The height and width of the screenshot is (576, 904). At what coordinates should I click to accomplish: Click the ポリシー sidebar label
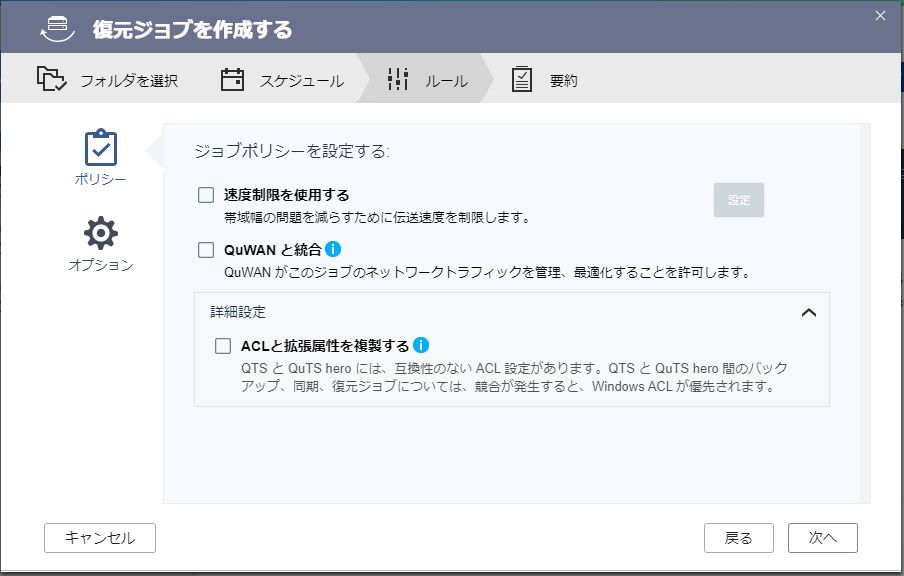(100, 179)
